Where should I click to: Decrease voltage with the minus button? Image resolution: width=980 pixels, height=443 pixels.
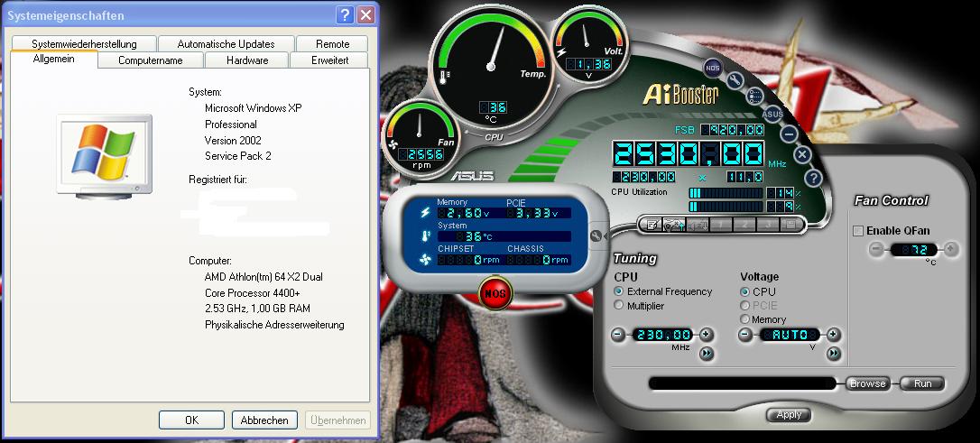[x=745, y=335]
